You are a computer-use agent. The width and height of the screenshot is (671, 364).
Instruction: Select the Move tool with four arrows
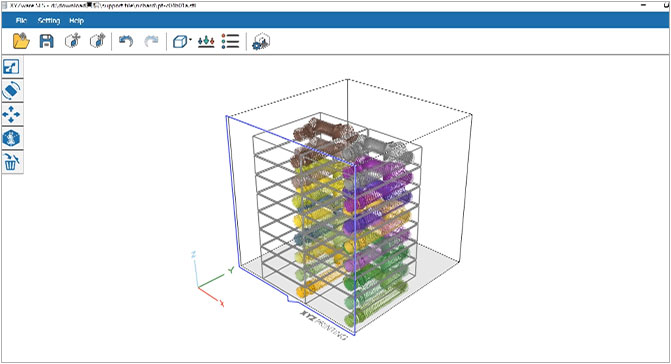coord(11,115)
